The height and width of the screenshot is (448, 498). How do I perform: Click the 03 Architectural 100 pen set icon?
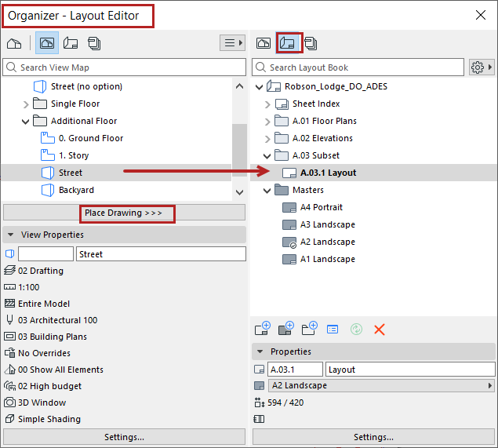click(9, 320)
